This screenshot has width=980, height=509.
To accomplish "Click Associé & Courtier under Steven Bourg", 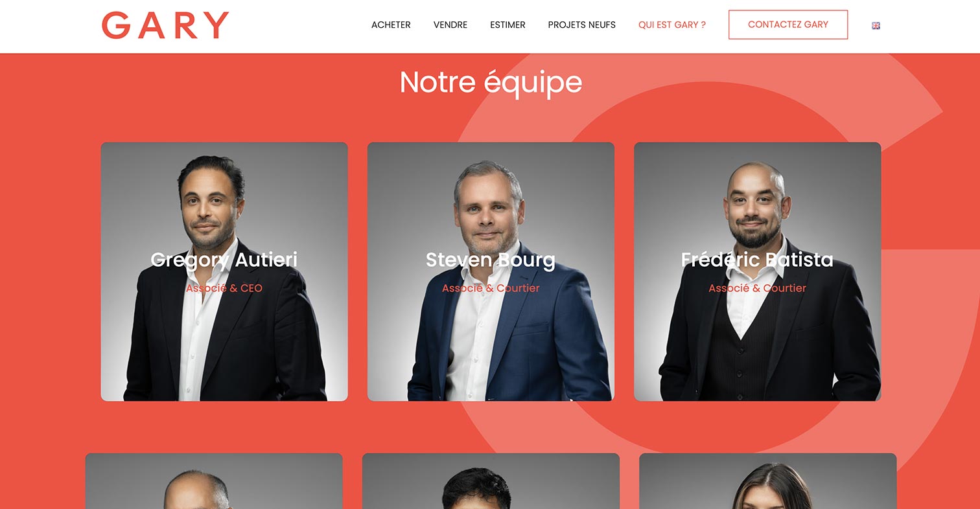I will 491,288.
